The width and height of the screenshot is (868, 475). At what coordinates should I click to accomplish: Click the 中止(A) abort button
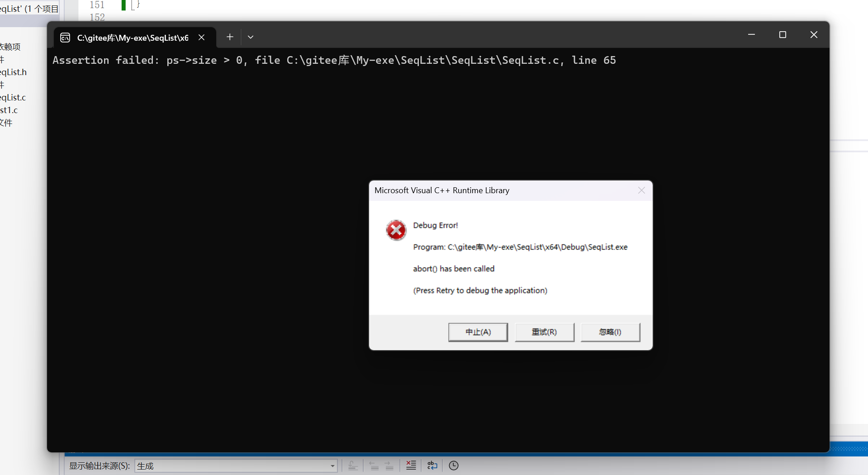(478, 332)
